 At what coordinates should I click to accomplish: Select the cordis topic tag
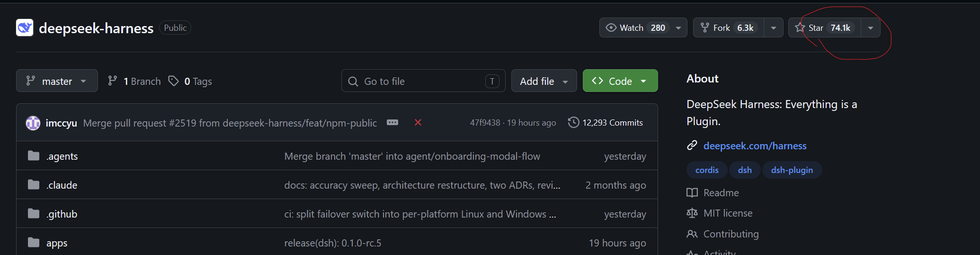(x=707, y=170)
